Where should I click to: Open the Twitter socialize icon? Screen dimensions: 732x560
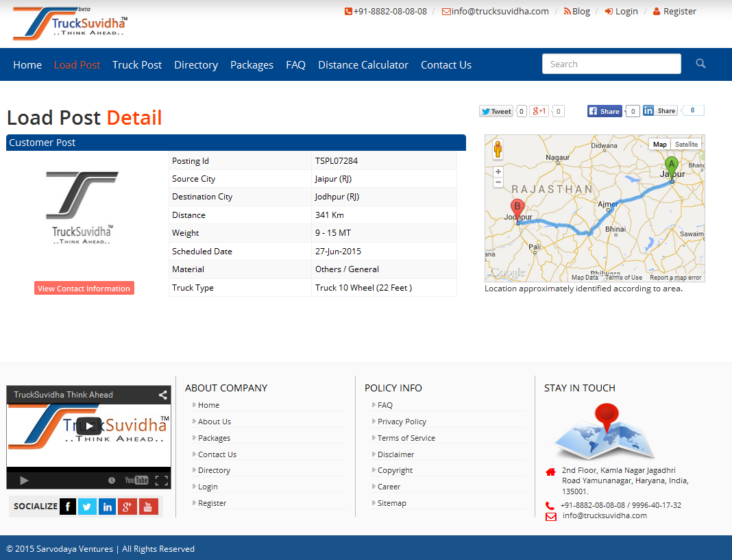point(87,507)
